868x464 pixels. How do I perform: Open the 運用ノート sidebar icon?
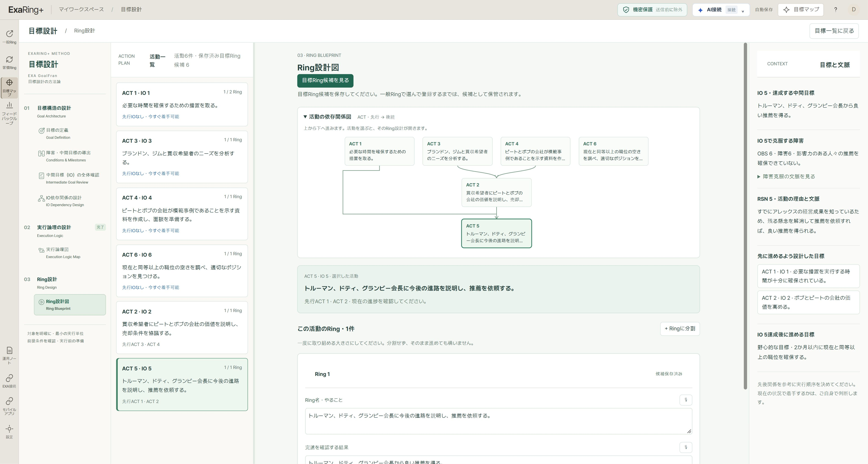pos(9,356)
